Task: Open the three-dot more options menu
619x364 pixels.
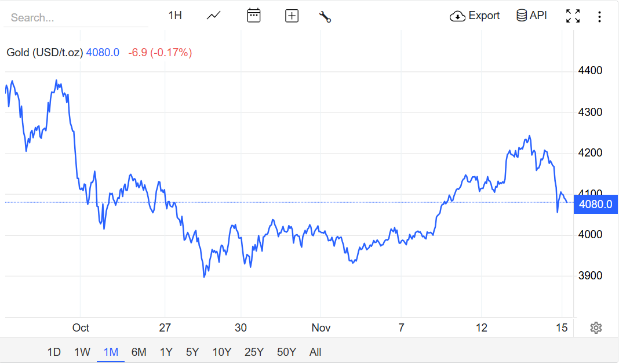Action: tap(599, 16)
